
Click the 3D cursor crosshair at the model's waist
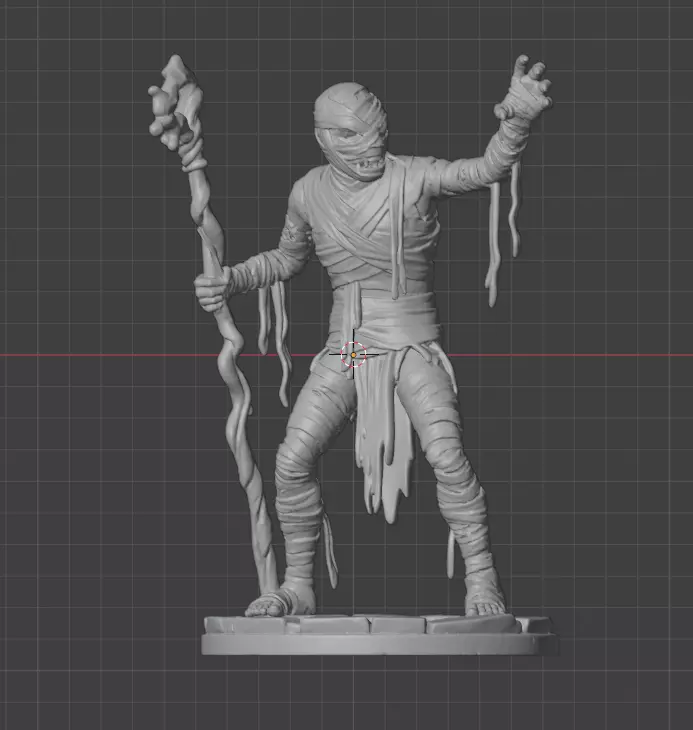(x=354, y=355)
